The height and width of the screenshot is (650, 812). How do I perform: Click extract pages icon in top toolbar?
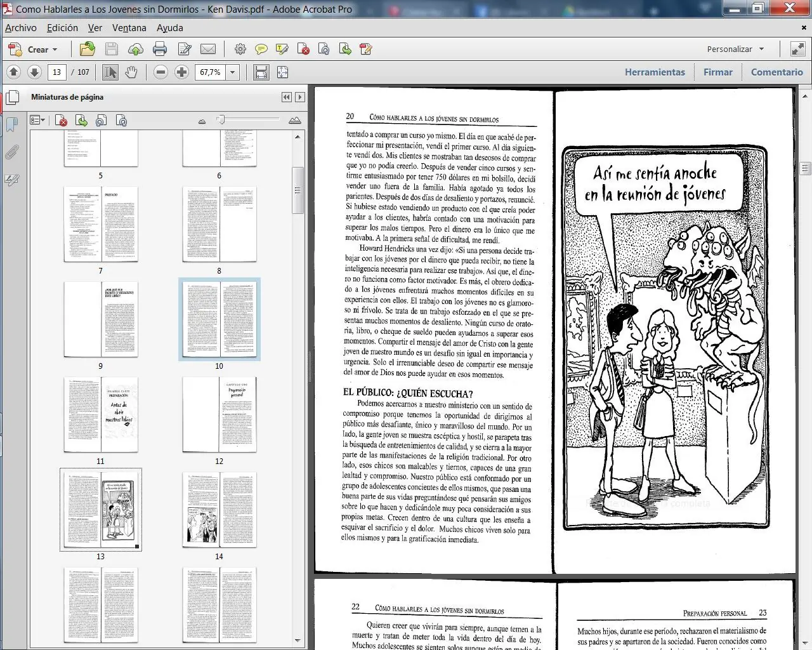tap(345, 49)
